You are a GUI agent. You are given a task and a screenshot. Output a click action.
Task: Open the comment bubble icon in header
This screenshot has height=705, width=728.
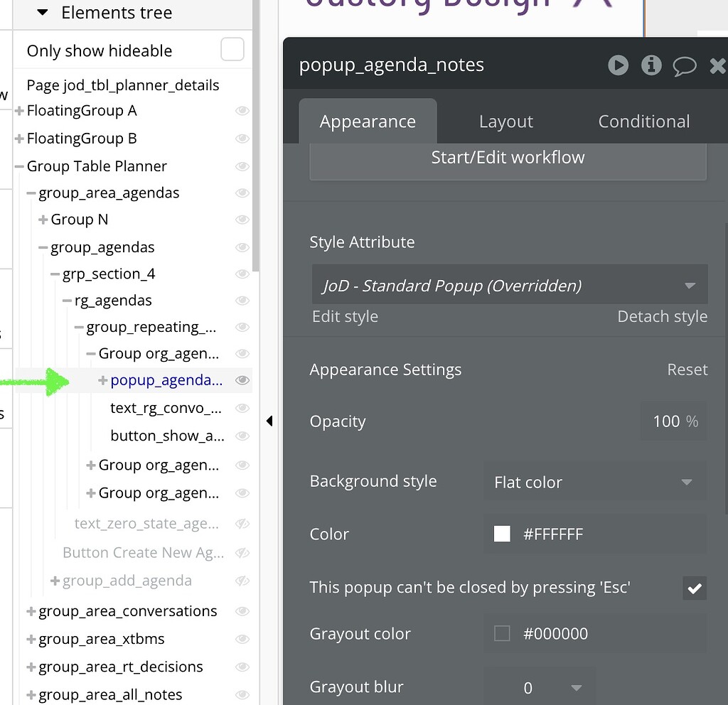click(684, 65)
